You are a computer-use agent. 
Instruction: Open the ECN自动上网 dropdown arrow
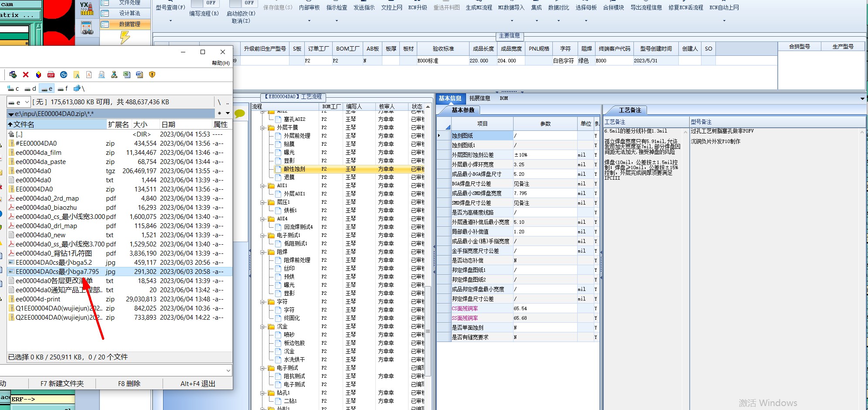pos(724,20)
